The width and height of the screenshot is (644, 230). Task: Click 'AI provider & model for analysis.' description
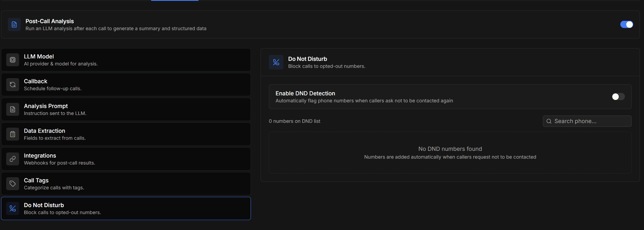(x=61, y=64)
